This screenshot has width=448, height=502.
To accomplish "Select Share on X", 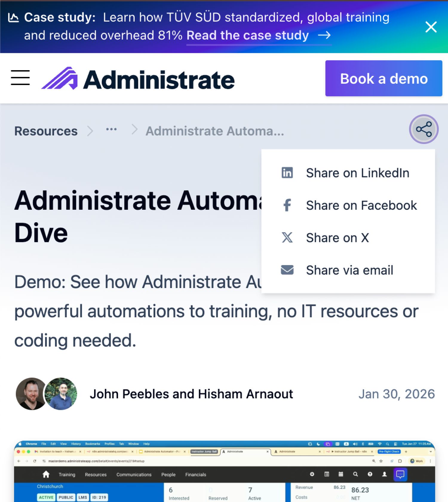I will pyautogui.click(x=348, y=238).
